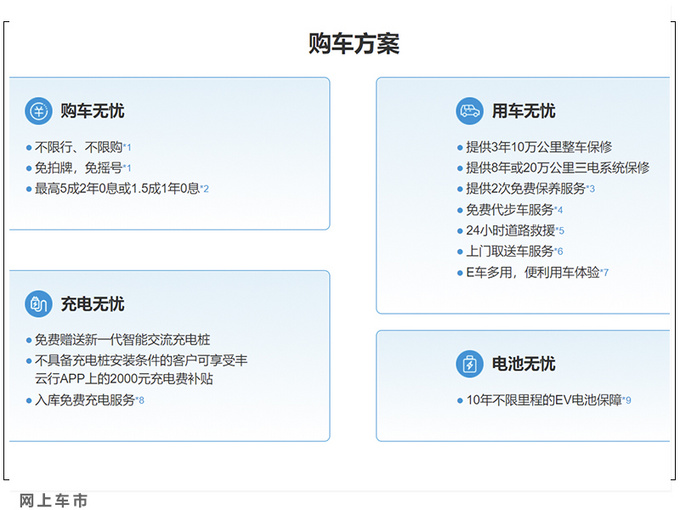Viewport: 680px width, 510px height.
Task: Click the 网上车市 watermark text
Action: pos(54,500)
